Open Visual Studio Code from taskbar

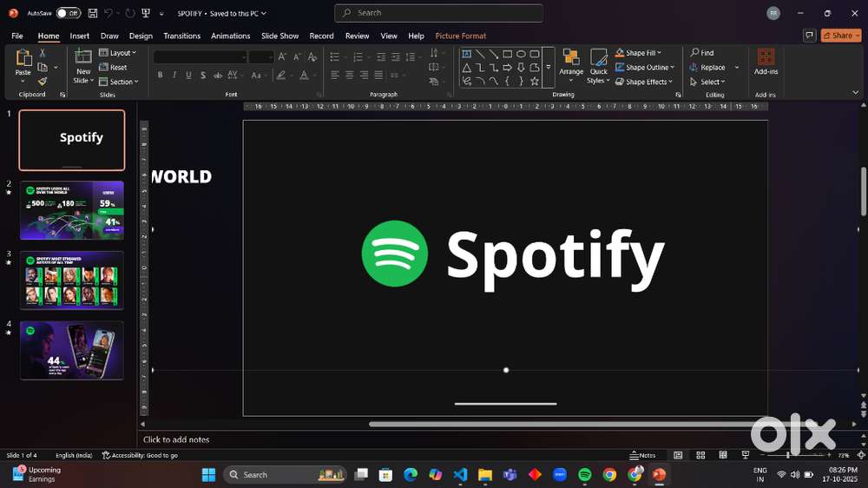(460, 474)
